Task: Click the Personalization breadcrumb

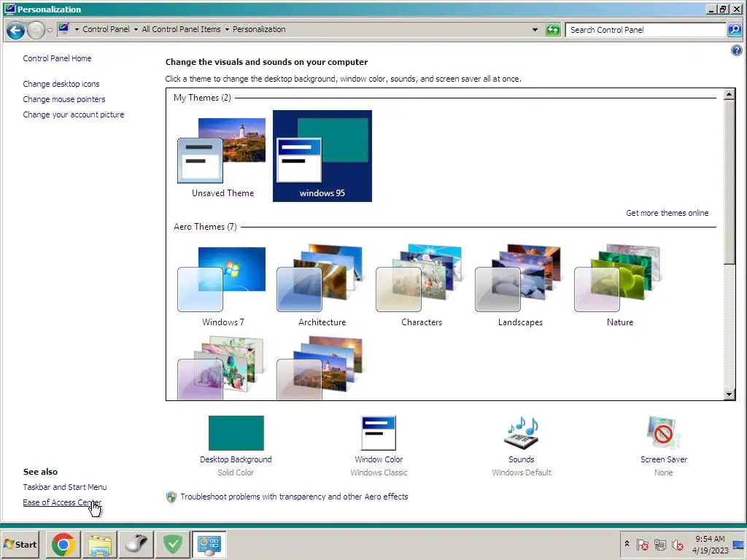Action: [x=259, y=29]
